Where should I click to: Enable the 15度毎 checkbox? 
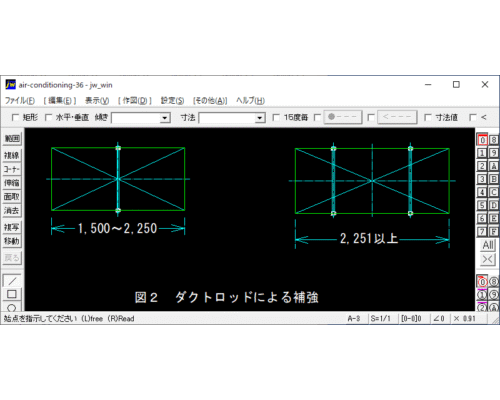click(x=276, y=117)
